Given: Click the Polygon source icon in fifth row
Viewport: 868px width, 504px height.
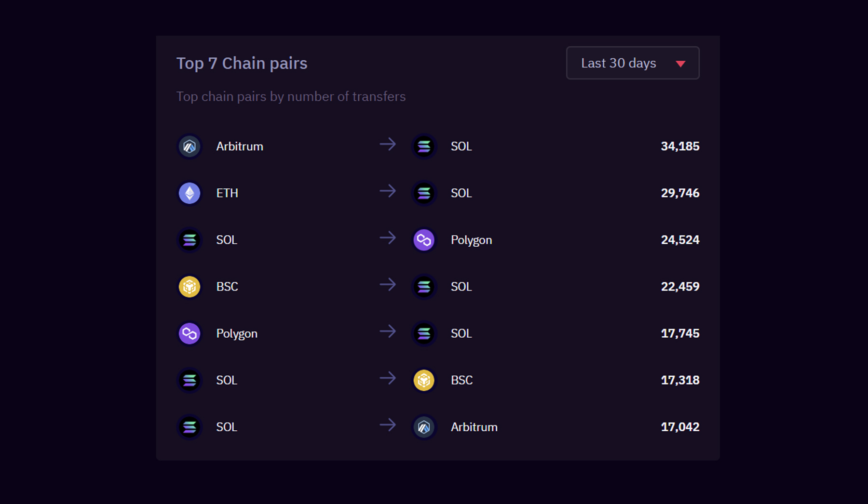Looking at the screenshot, I should (190, 333).
